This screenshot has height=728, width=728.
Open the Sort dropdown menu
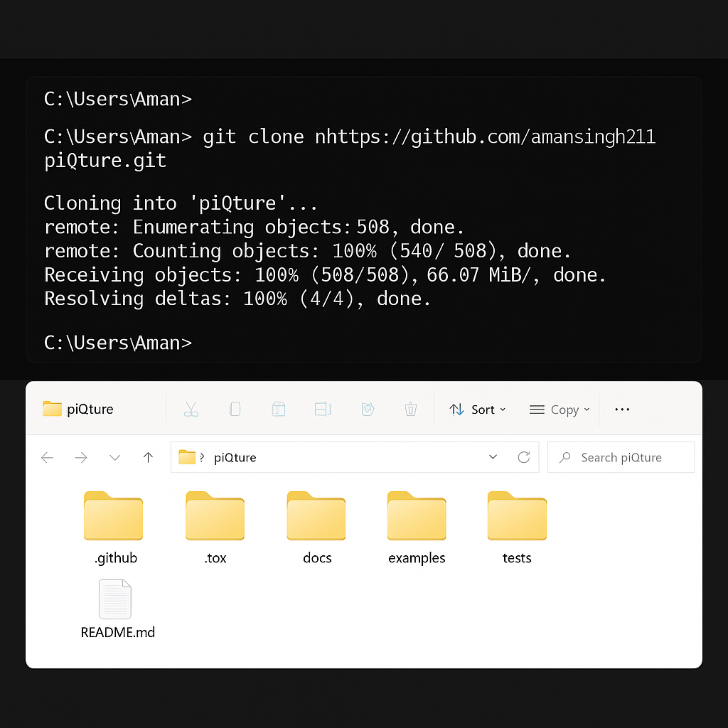(x=478, y=409)
